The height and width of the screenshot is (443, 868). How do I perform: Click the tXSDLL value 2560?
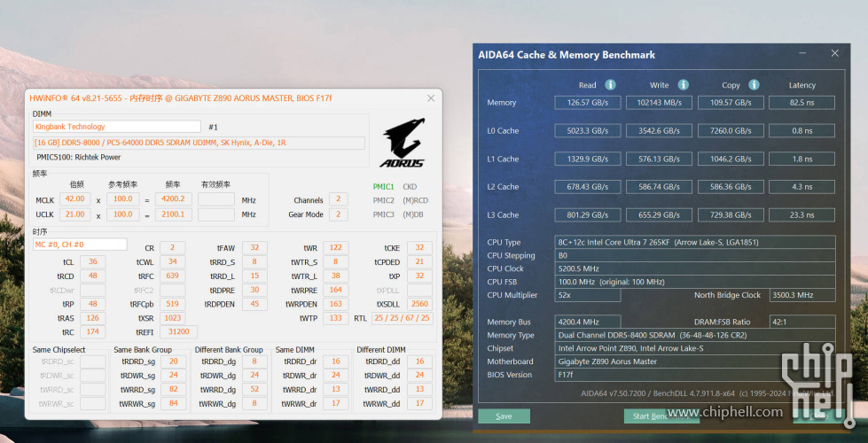pos(419,304)
